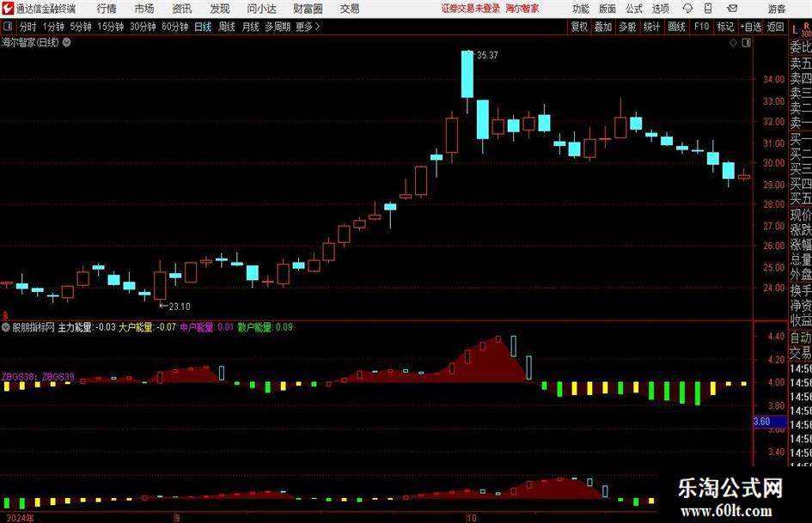Open the 资讯 menu
This screenshot has height=523, width=812.
click(182, 9)
